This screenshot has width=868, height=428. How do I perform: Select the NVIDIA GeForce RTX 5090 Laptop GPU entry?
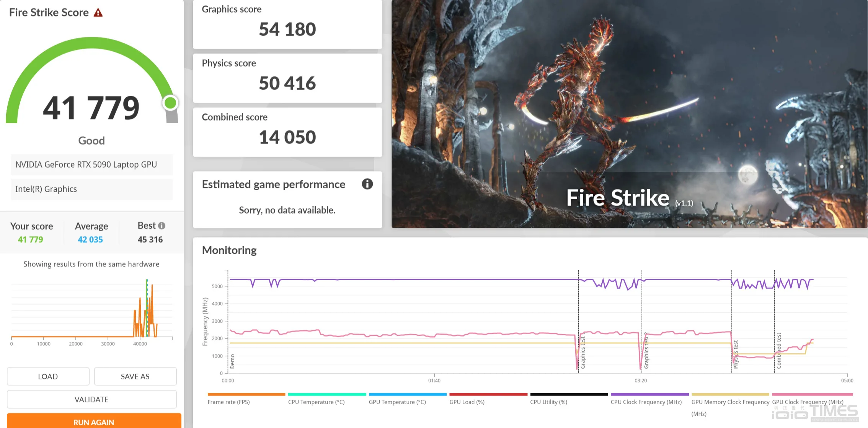[92, 165]
